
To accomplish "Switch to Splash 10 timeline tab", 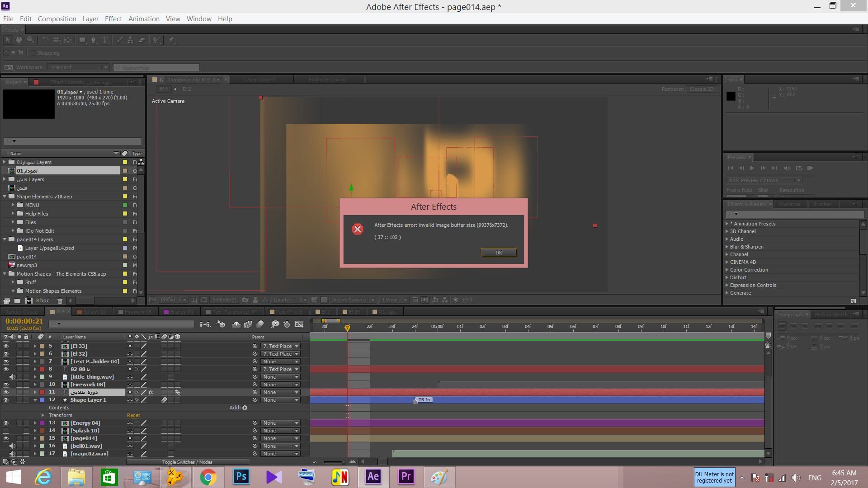I will pos(92,312).
